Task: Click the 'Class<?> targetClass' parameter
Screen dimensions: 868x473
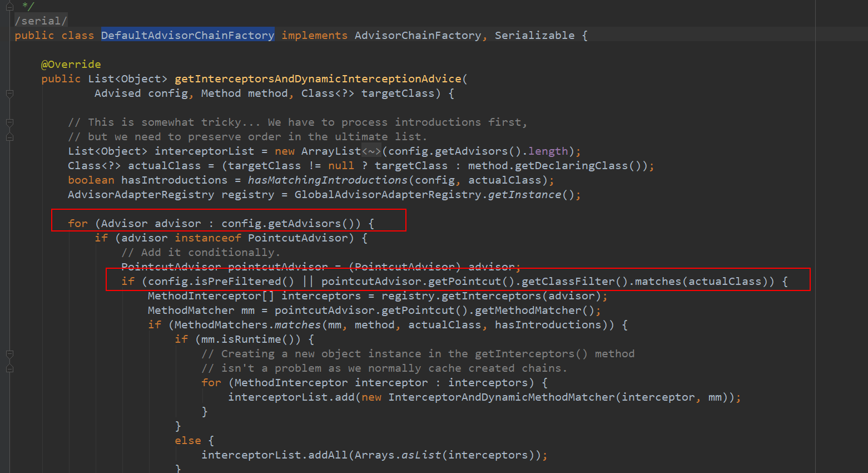Action: pyautogui.click(x=368, y=93)
